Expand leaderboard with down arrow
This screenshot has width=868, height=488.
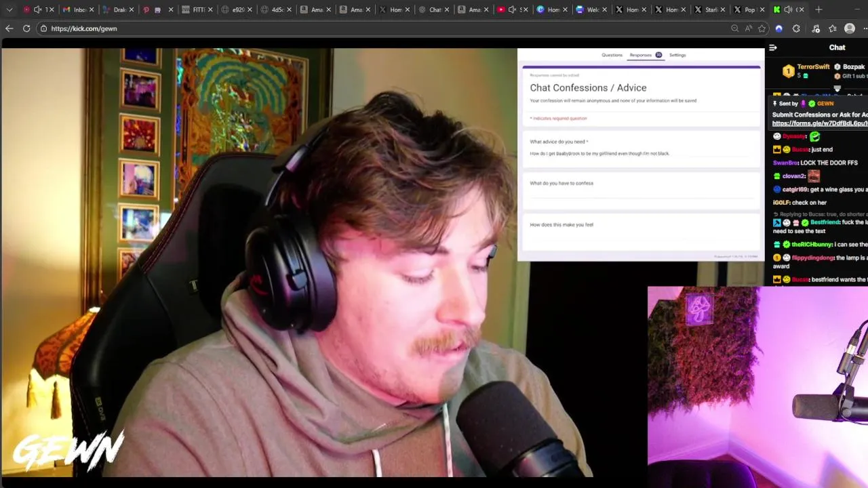[x=837, y=89]
